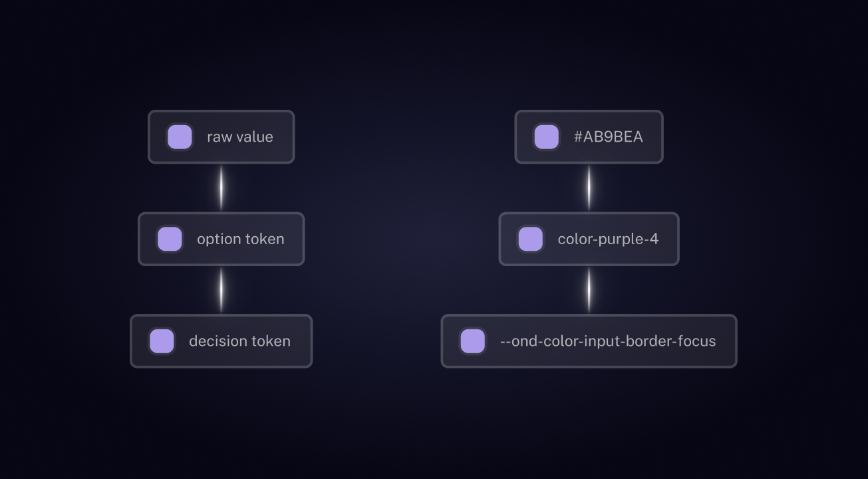Screen dimensions: 868x479
Task: Select the option token label
Action: click(241, 239)
